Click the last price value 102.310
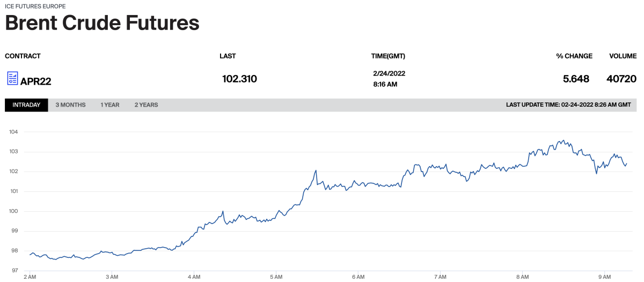This screenshot has width=644, height=282. pos(239,79)
